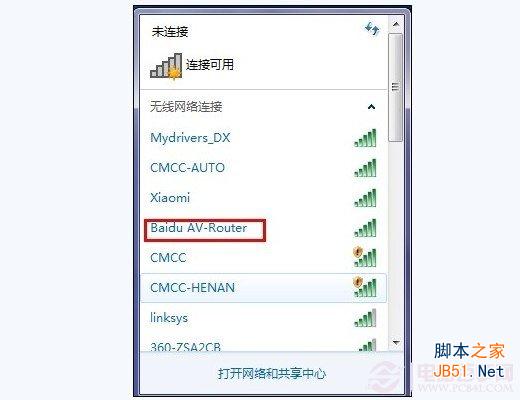Click the scrollbar down arrow
The image size is (520, 400).
click(396, 342)
